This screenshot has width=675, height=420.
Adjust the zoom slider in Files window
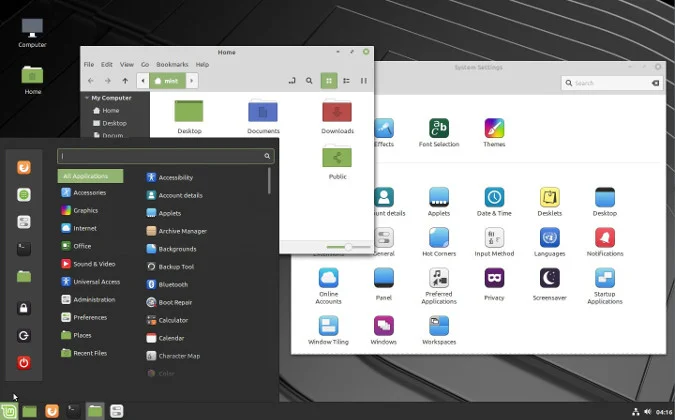[348, 246]
